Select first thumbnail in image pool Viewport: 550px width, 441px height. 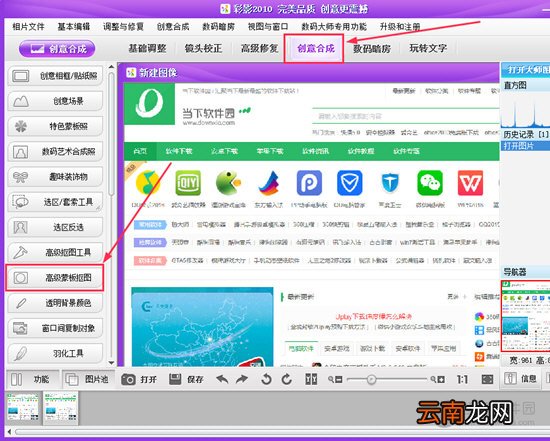[23, 407]
